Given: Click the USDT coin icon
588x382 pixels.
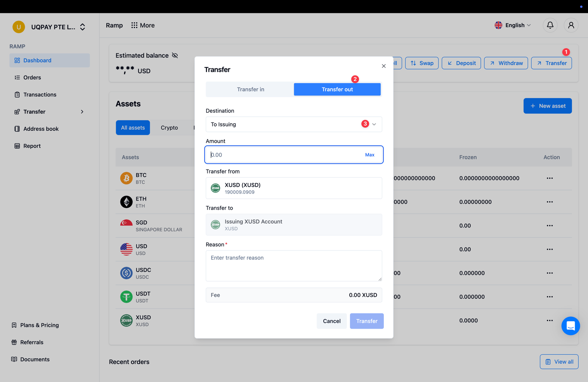Looking at the screenshot, I should coord(126,297).
